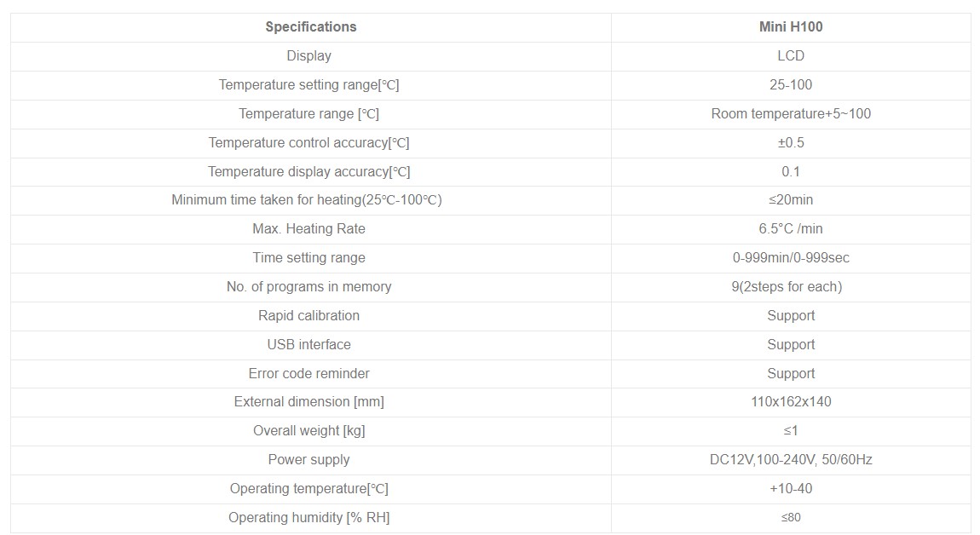Click the 0-999min/0-999sec value
This screenshot has height=535, width=980.
(x=790, y=257)
